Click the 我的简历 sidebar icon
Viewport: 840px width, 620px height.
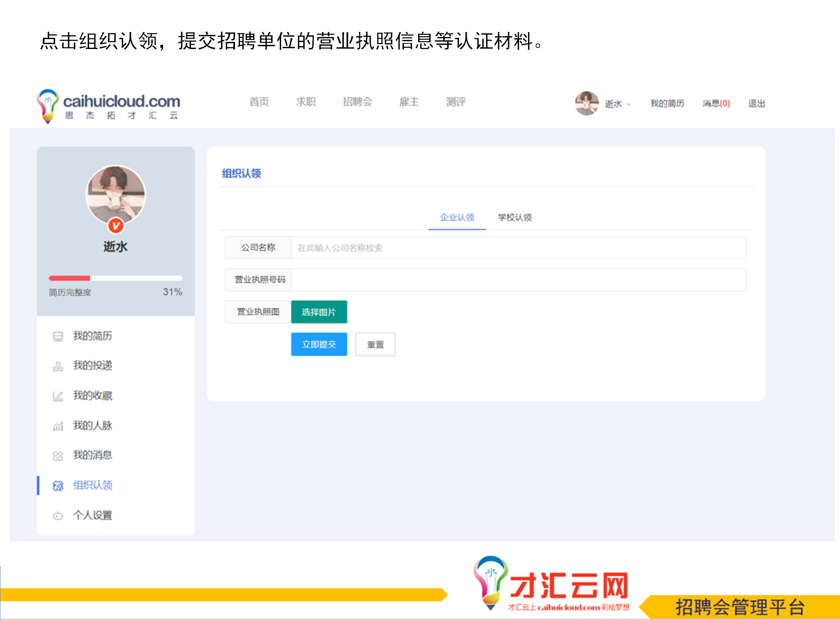(x=58, y=336)
